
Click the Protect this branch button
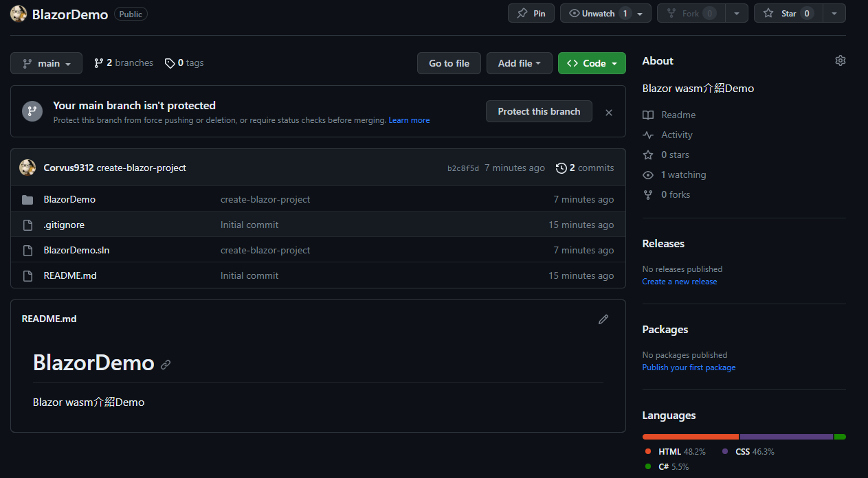(x=539, y=111)
